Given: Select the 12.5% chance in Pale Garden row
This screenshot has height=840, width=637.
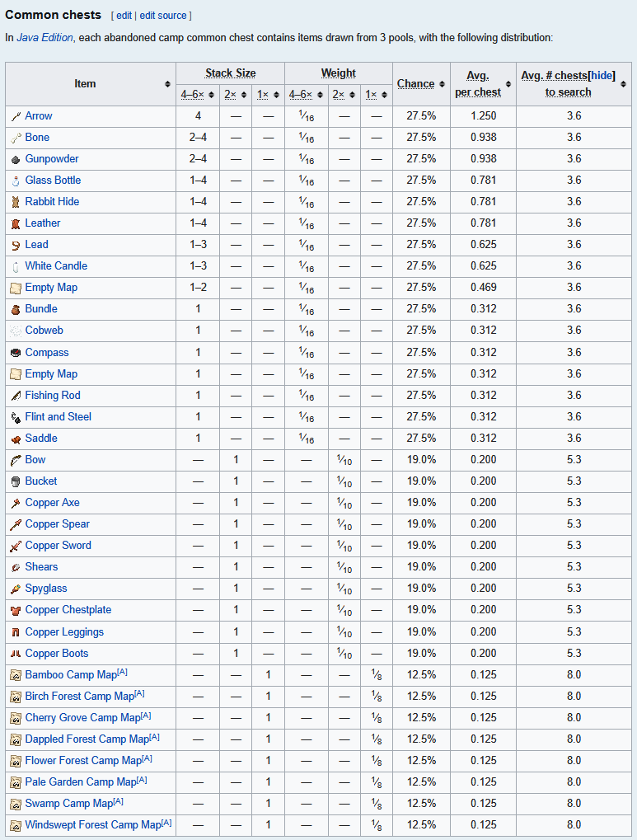Looking at the screenshot, I should pos(421,782).
